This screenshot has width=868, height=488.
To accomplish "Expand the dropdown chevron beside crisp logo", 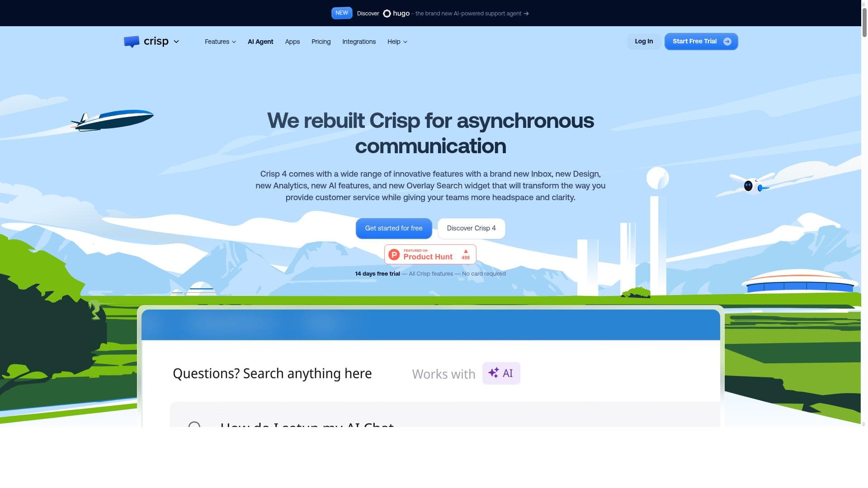I will pos(176,42).
